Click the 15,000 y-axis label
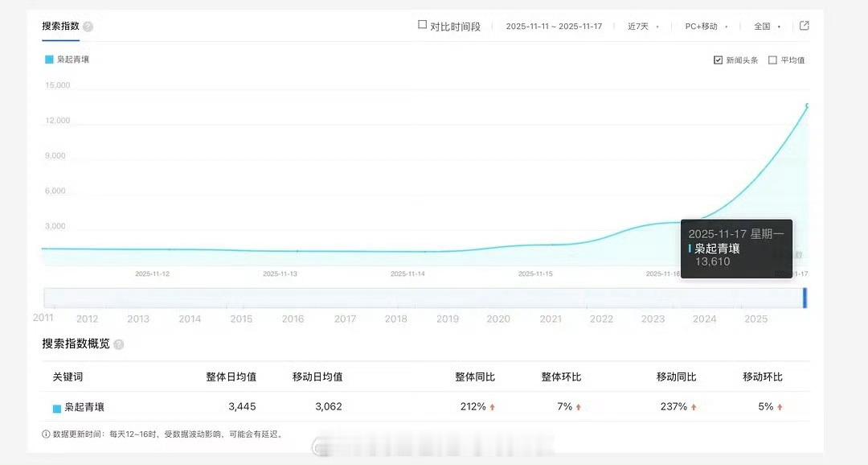The height and width of the screenshot is (465, 868). pyautogui.click(x=58, y=85)
